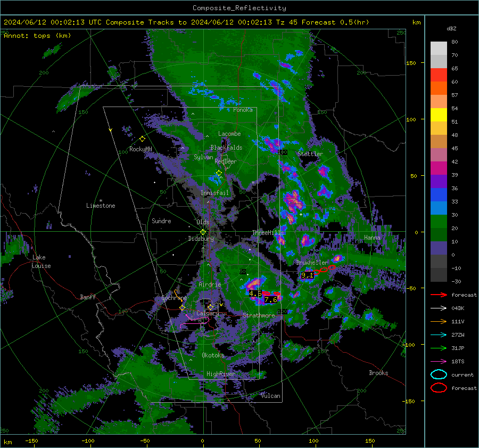Image resolution: width=479 pixels, height=448 pixels.
Task: Pick the purple 39-36 dBZ swatch
Action: 439,181
